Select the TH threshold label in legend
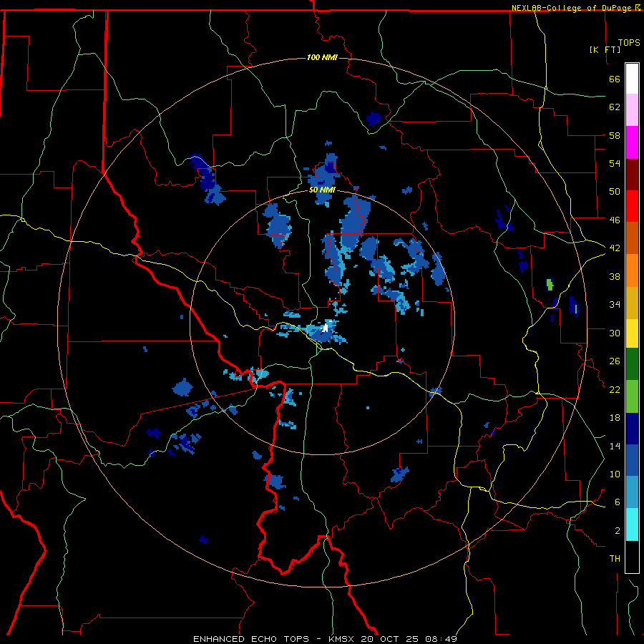This screenshot has height=644, width=644. click(x=615, y=559)
